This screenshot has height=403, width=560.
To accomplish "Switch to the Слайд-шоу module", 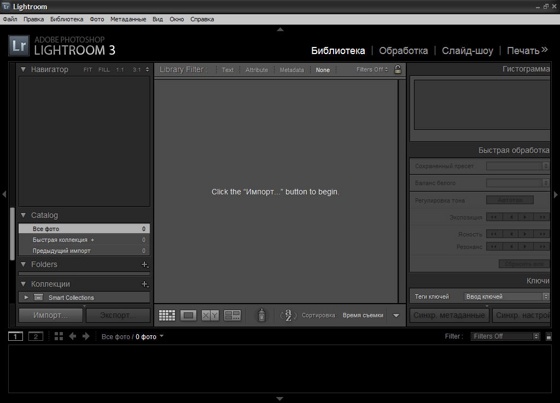I will pyautogui.click(x=467, y=51).
